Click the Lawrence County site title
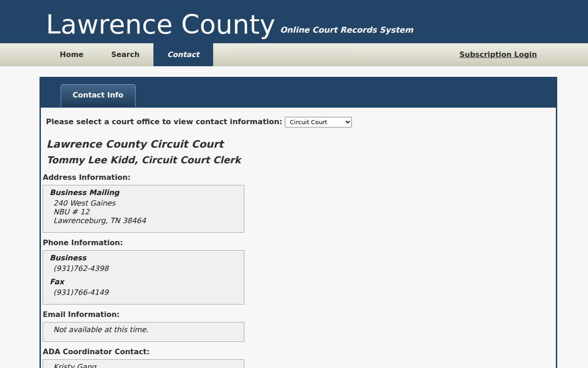 click(160, 24)
